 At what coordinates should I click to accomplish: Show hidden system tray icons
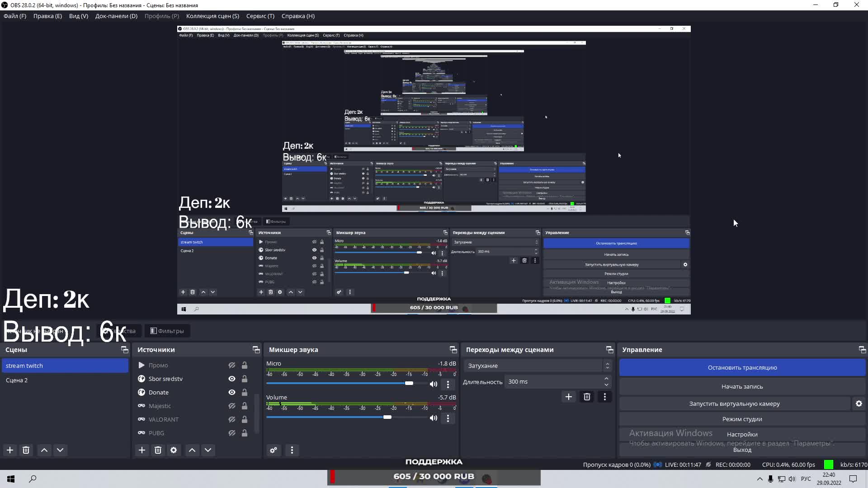pyautogui.click(x=759, y=479)
